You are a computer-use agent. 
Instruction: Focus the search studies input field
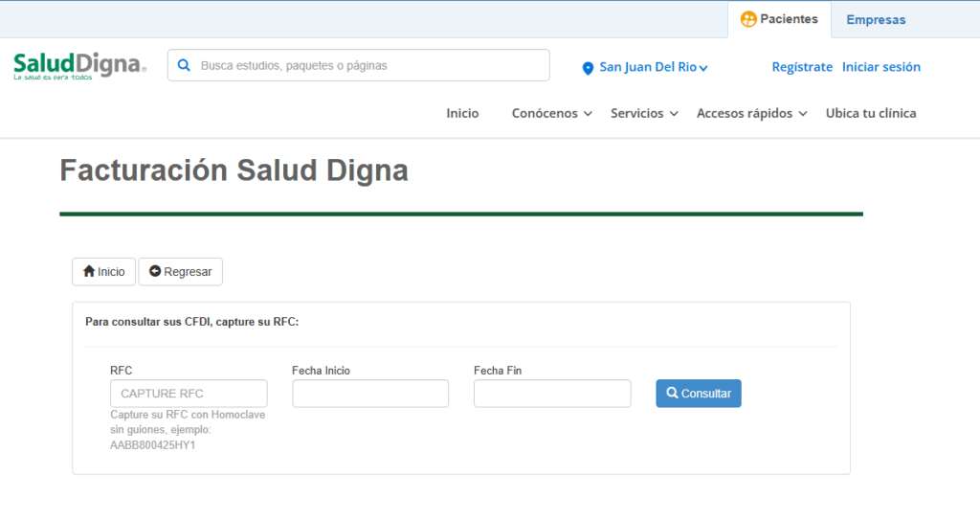(359, 65)
